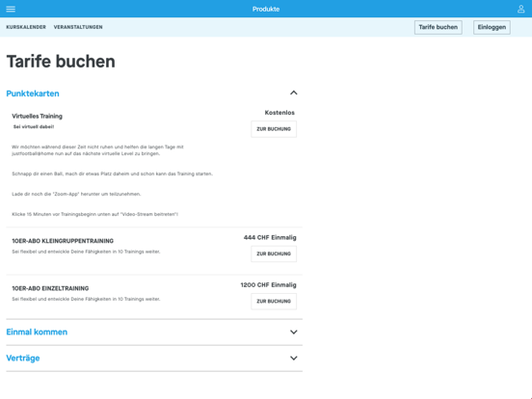Screen dimensions: 532x399
Task: Collapse the Punktekarten section chevron
Action: [x=294, y=93]
